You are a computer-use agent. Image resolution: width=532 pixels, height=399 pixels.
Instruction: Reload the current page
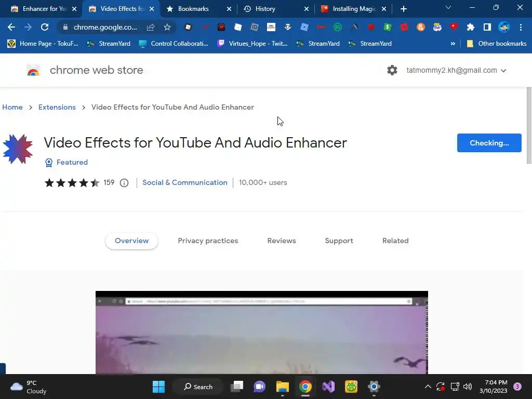coord(45,27)
